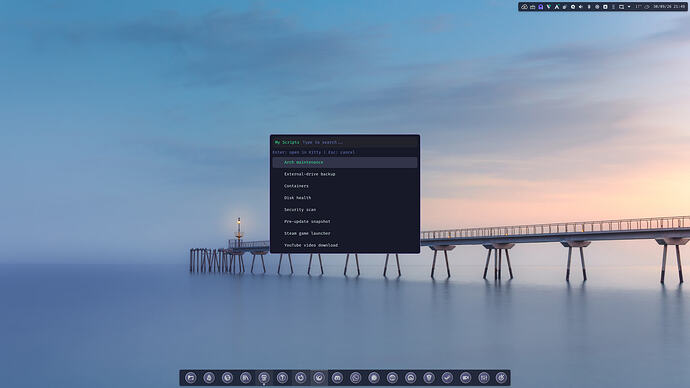Click the dock icon with running indicator dot
The height and width of the screenshot is (388, 690).
(x=264, y=377)
